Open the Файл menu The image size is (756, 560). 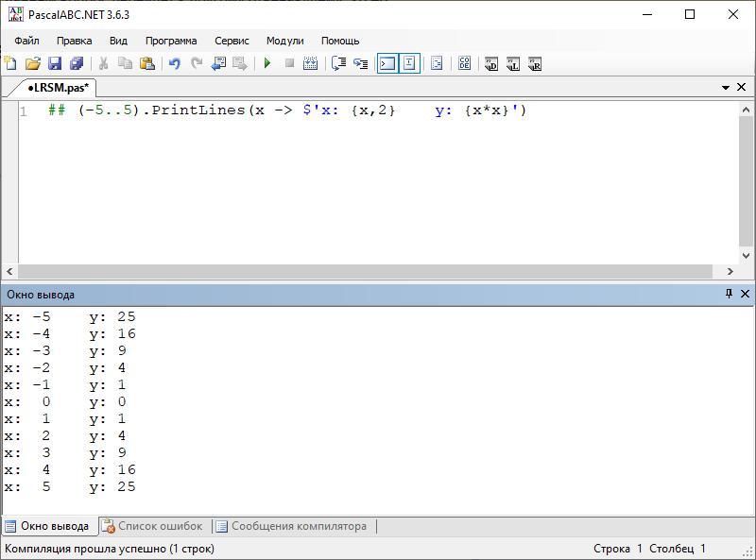point(26,41)
